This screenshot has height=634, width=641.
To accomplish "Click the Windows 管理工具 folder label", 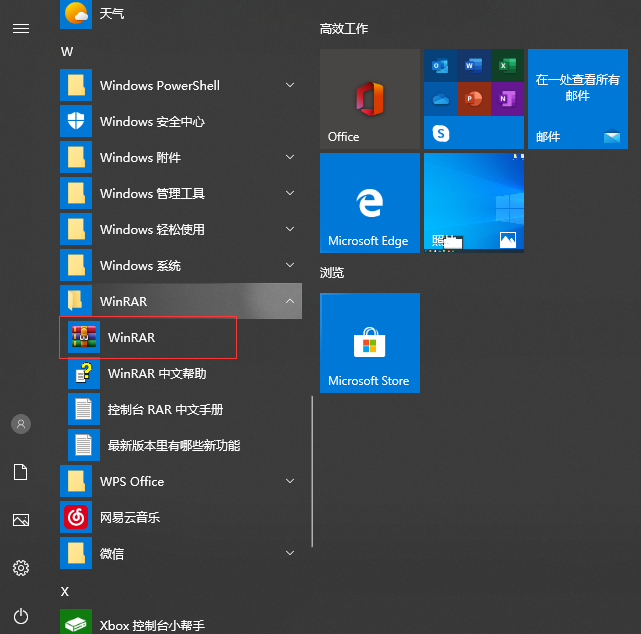I will tap(152, 193).
